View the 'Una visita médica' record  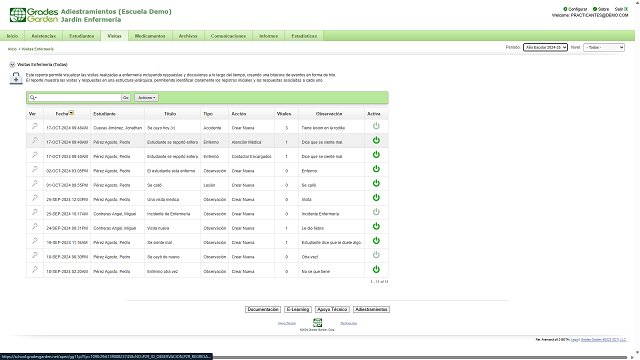35,198
